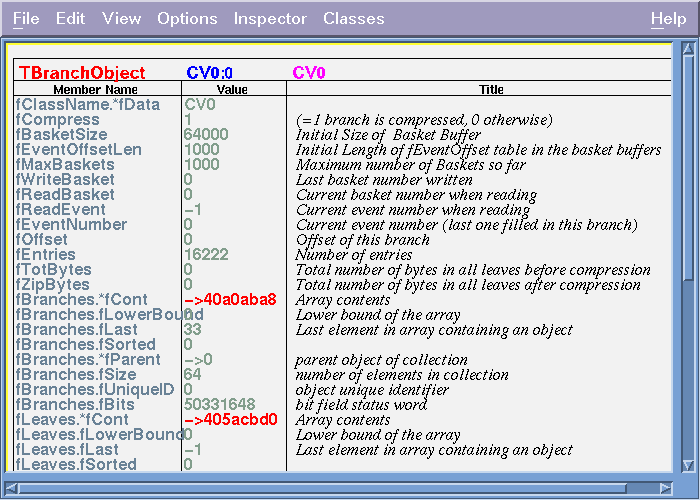
Task: Follow the fBranches pointer ->40a0aba8
Action: tap(229, 299)
